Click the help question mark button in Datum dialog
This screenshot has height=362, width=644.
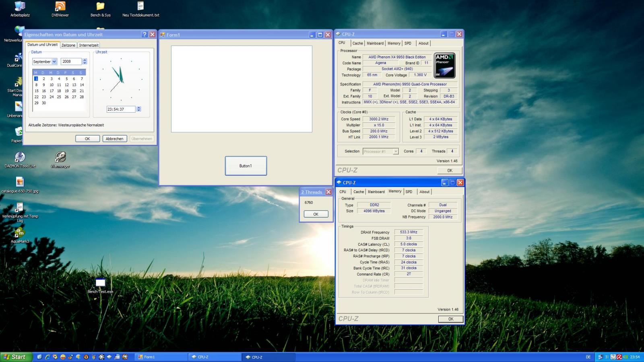pos(144,35)
